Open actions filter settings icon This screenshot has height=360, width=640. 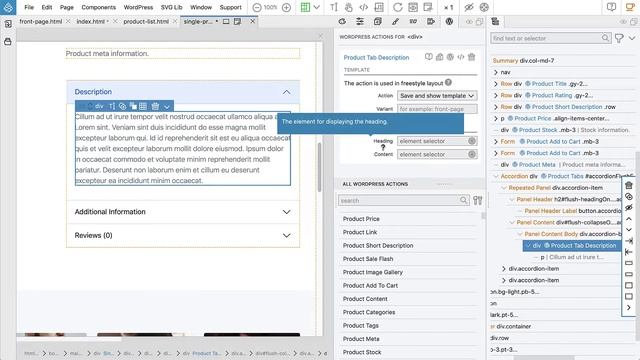(x=478, y=200)
